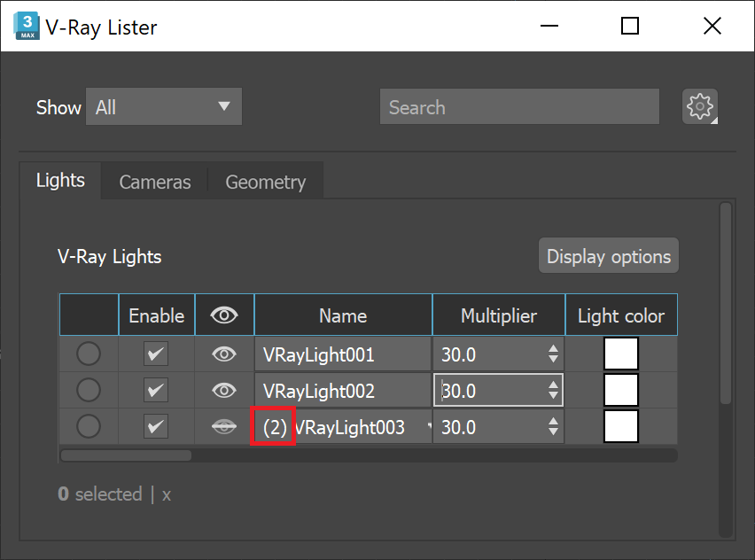Click the eye icon column header
The width and height of the screenshot is (755, 560).
click(224, 315)
